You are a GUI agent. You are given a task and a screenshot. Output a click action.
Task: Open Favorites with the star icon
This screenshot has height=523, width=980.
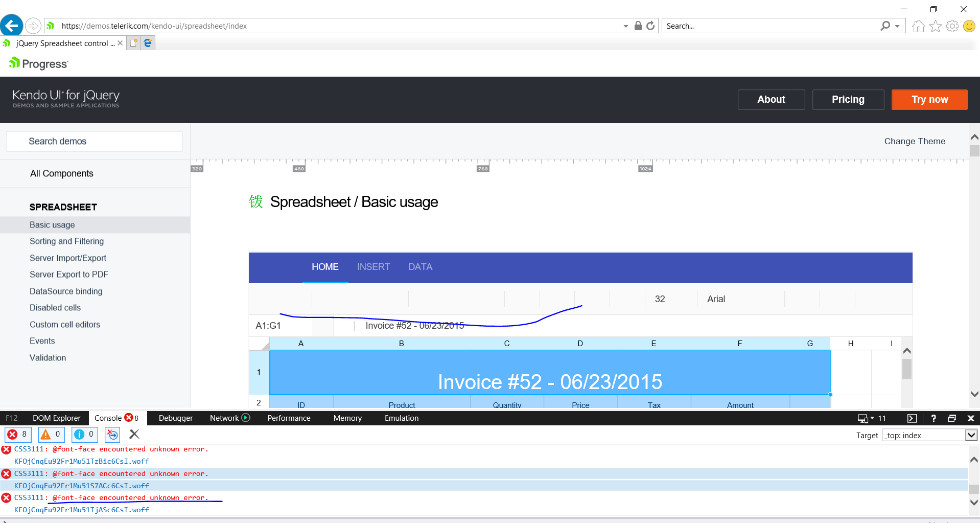[x=936, y=26]
